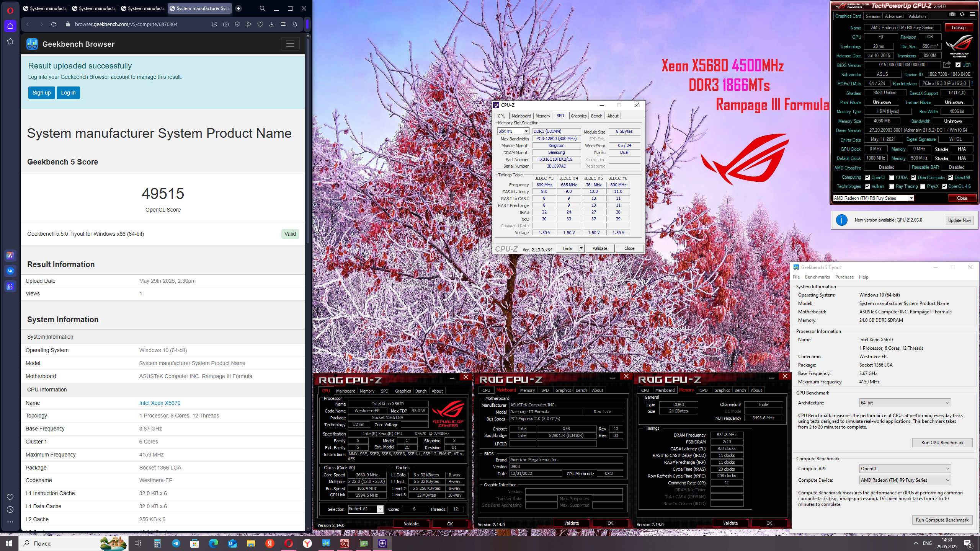Click the Windows taskbar search box
980x551 pixels.
coord(73,543)
